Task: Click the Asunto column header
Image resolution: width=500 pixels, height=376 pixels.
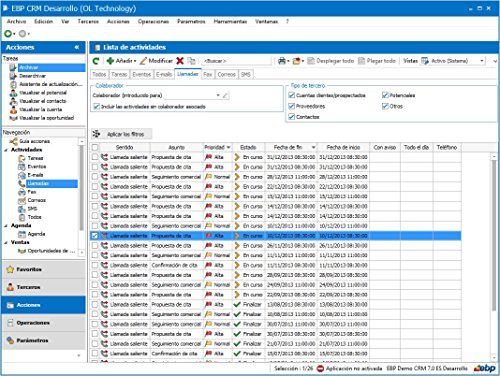Action: pyautogui.click(x=177, y=147)
